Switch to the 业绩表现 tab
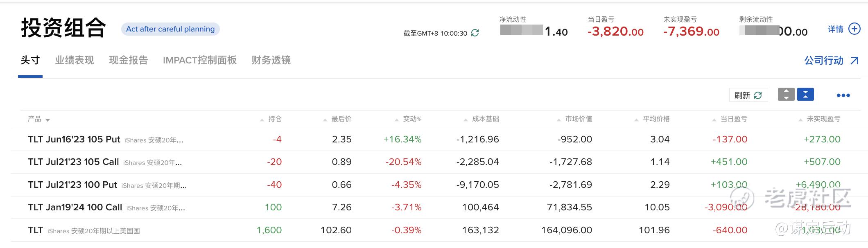Screen dimensions: 868x248 click(x=75, y=60)
